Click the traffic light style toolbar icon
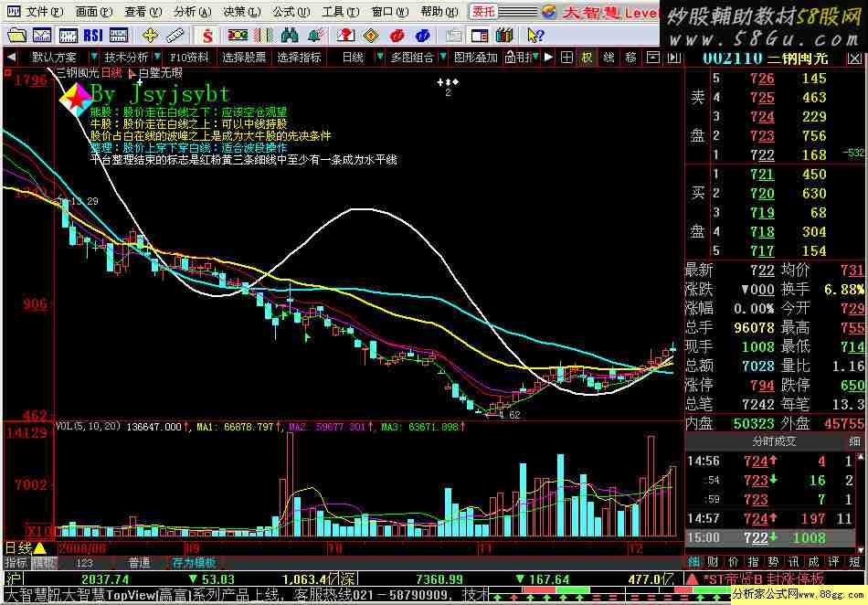The image size is (868, 605). click(238, 36)
